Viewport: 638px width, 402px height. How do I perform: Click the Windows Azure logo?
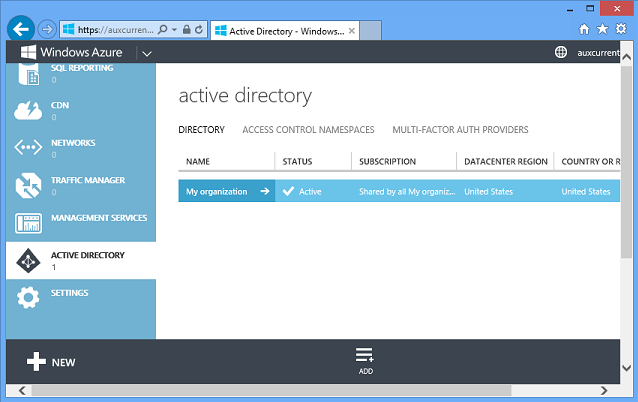[x=72, y=52]
